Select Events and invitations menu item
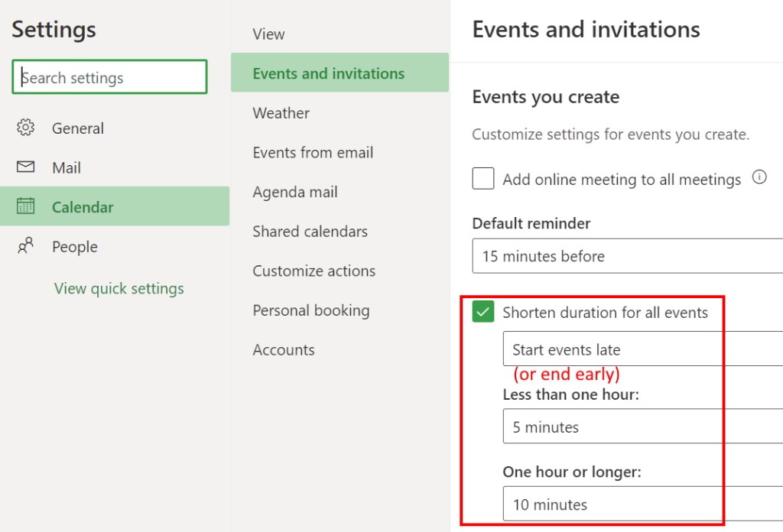This screenshot has height=532, width=783. tap(329, 73)
